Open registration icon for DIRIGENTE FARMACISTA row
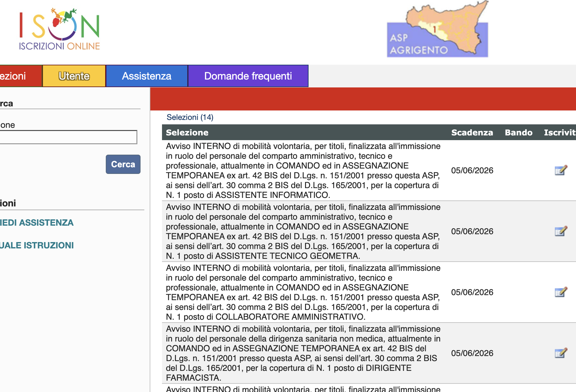The width and height of the screenshot is (576, 392). [561, 353]
